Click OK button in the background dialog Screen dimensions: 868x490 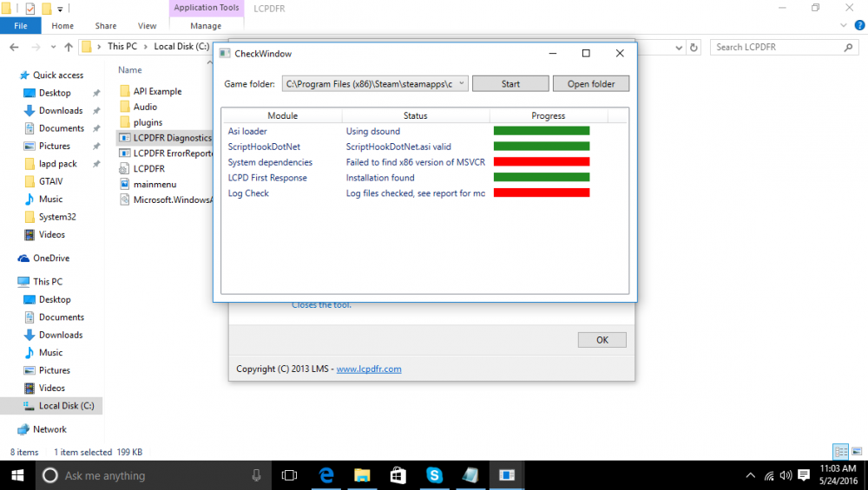(602, 340)
